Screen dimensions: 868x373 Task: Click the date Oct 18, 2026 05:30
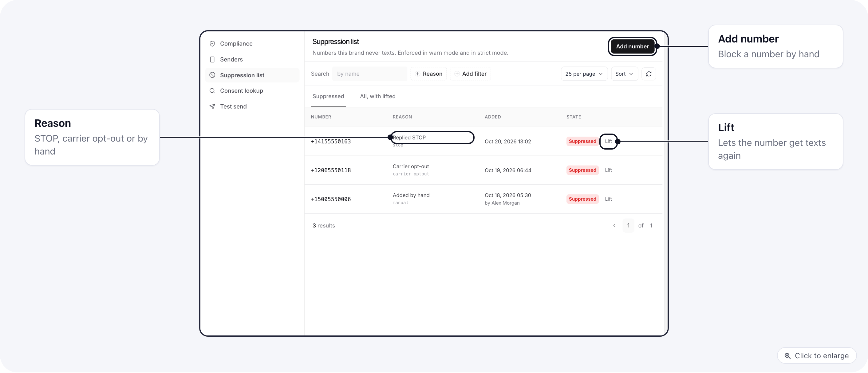pos(508,195)
